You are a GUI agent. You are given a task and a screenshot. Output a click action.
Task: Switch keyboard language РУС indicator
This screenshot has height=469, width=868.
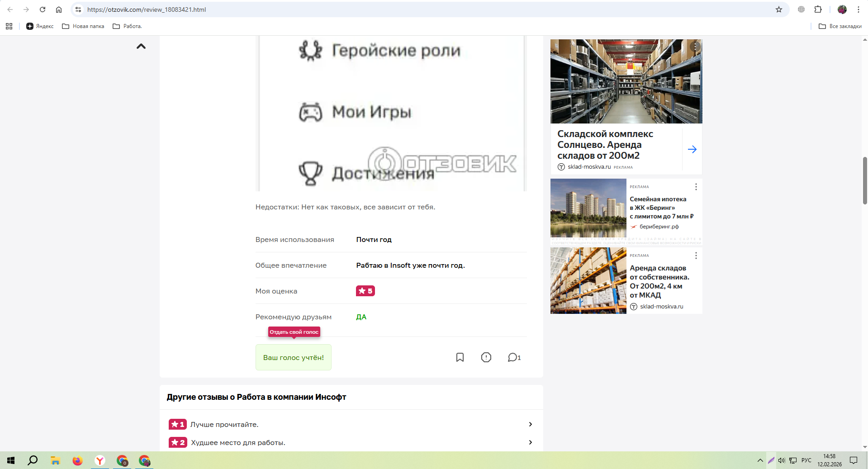click(806, 460)
